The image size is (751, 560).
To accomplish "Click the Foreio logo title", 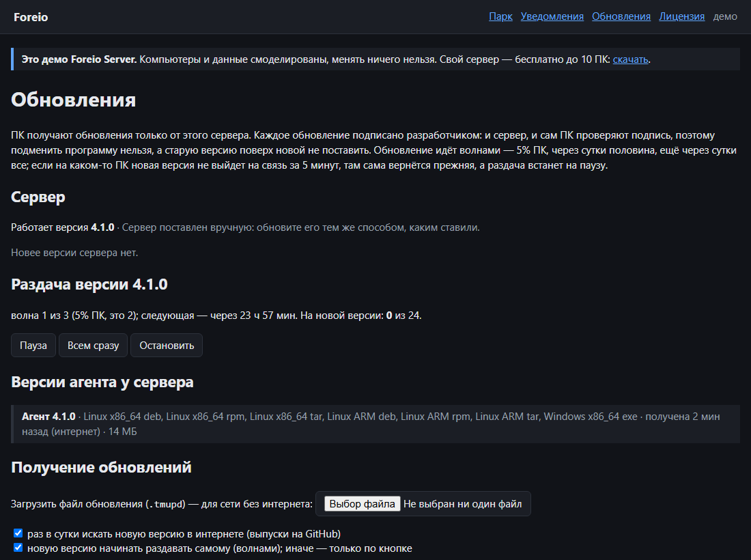I will coord(31,17).
